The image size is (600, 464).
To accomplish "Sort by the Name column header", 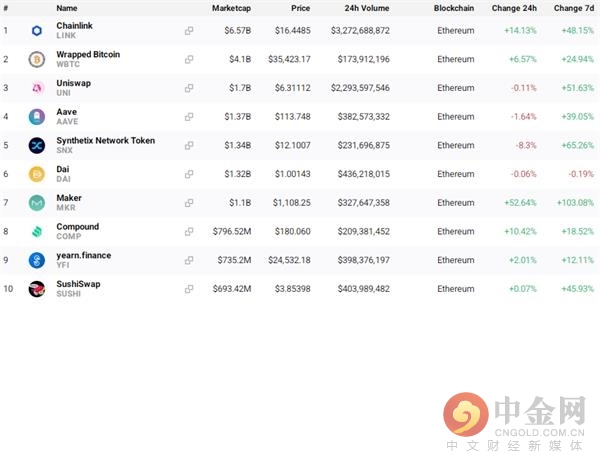I will point(67,8).
